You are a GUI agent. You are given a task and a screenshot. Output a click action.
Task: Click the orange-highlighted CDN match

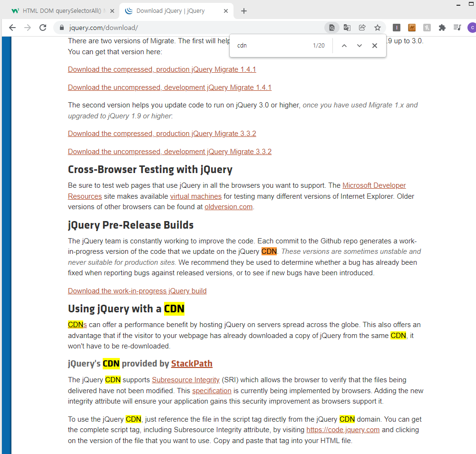point(269,251)
